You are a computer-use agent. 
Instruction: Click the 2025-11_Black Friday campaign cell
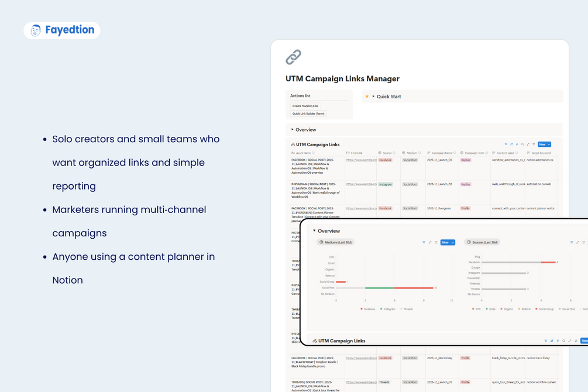click(439, 358)
